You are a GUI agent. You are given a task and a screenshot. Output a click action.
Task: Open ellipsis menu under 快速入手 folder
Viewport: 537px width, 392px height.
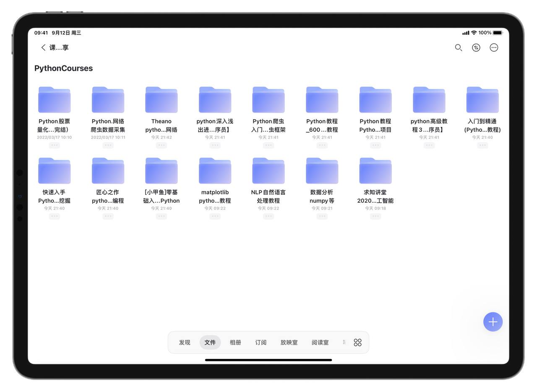(x=54, y=216)
